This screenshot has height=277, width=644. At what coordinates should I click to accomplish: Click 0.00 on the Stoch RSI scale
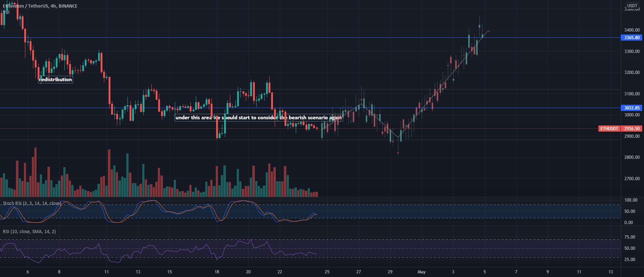tap(629, 223)
